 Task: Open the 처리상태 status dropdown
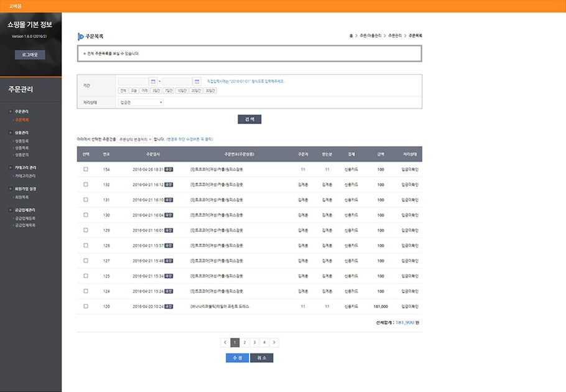[x=141, y=103]
